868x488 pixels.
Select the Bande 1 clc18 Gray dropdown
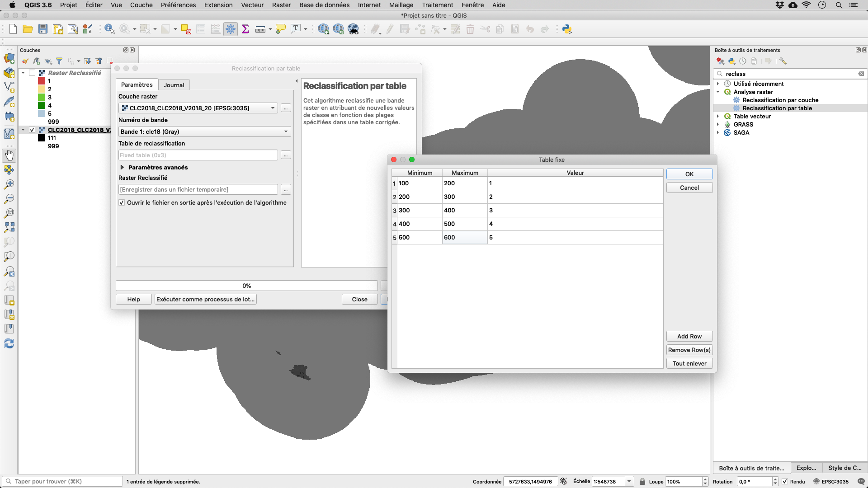[x=204, y=131]
